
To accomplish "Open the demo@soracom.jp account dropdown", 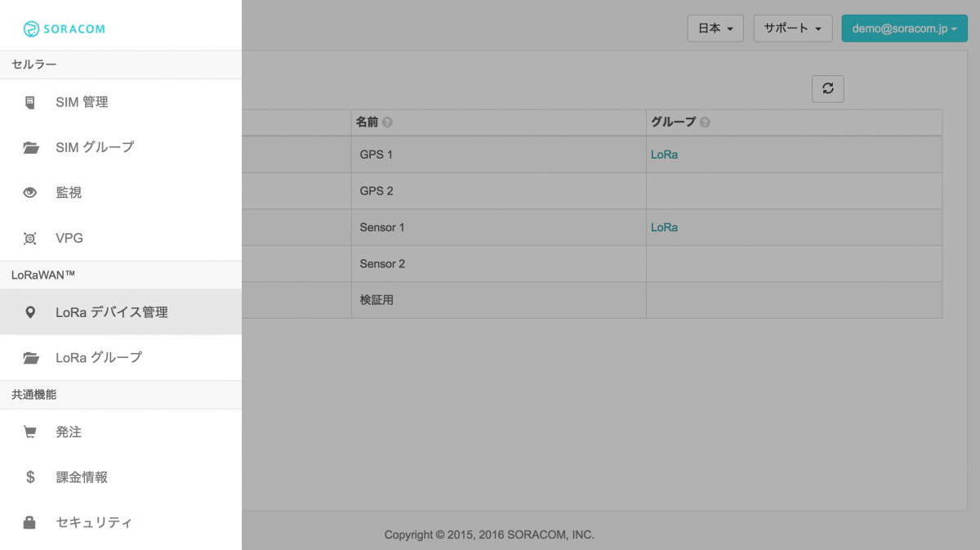I will 904,29.
